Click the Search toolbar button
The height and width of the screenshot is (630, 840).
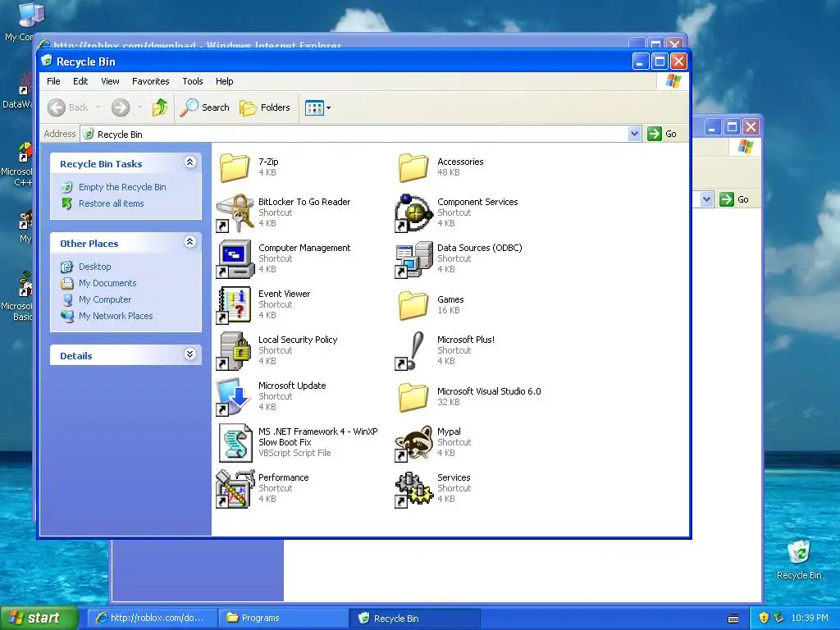click(x=204, y=107)
